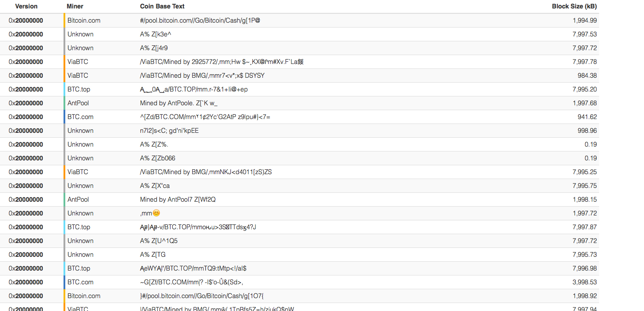Click coin base text 'A% Z[j4r9'
Viewport: 644px width, 311px height.
(154, 48)
